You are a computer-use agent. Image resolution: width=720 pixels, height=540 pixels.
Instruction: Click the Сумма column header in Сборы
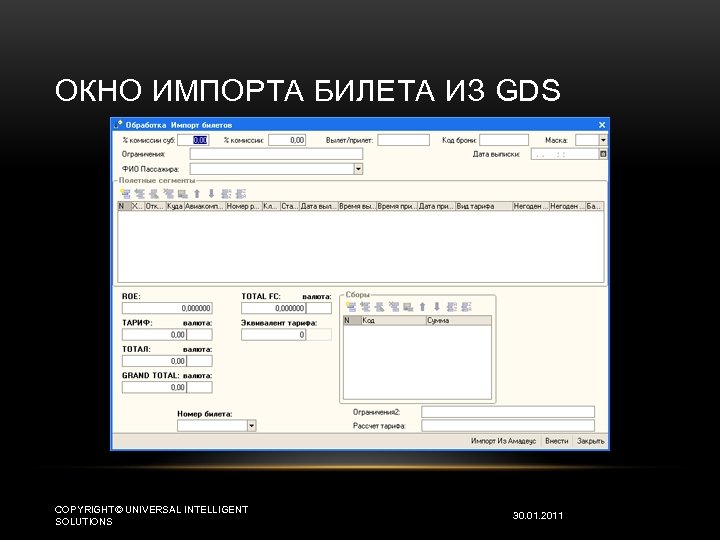[x=459, y=321]
